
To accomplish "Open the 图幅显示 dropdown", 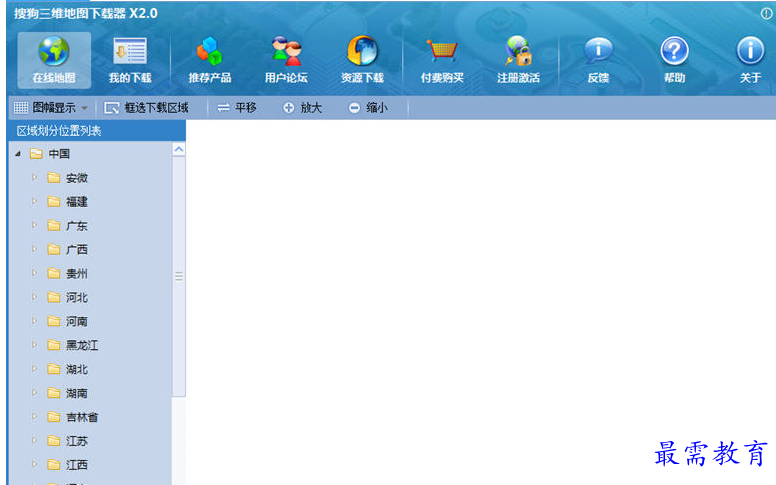I will (50, 107).
